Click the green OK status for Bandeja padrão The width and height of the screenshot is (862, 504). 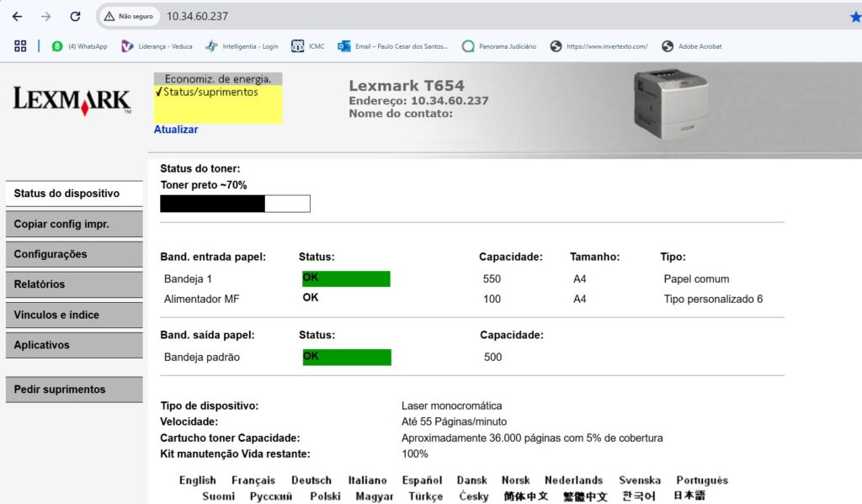pos(347,358)
